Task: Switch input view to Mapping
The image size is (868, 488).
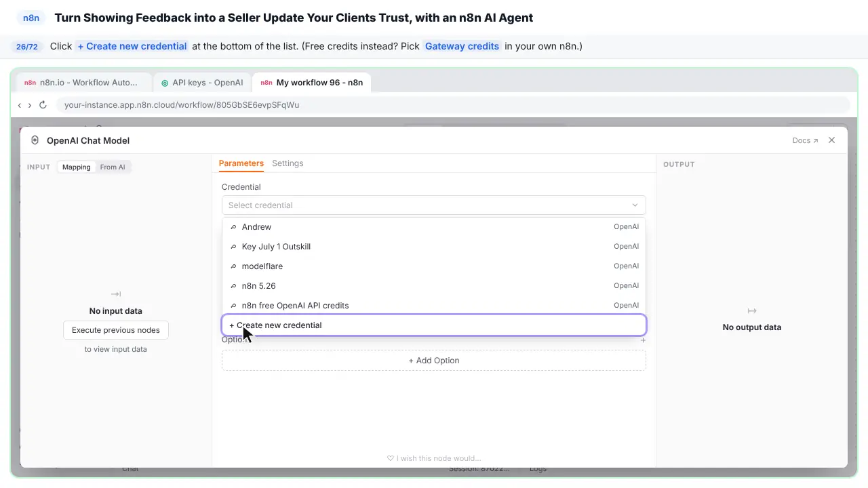Action: (x=76, y=167)
